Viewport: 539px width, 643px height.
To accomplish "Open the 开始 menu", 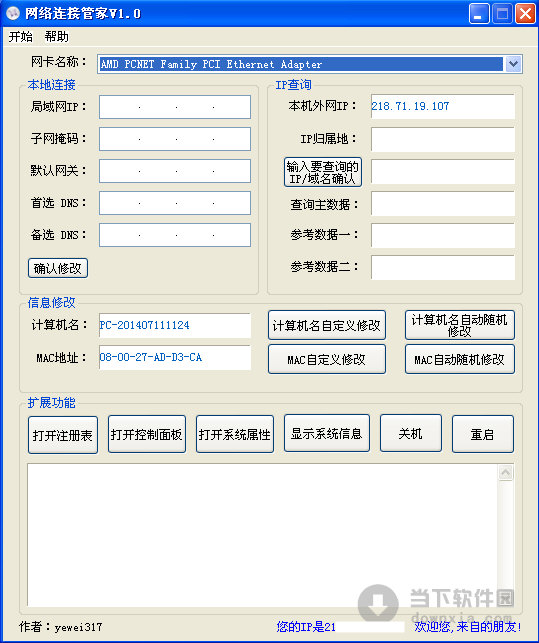I will click(x=21, y=37).
